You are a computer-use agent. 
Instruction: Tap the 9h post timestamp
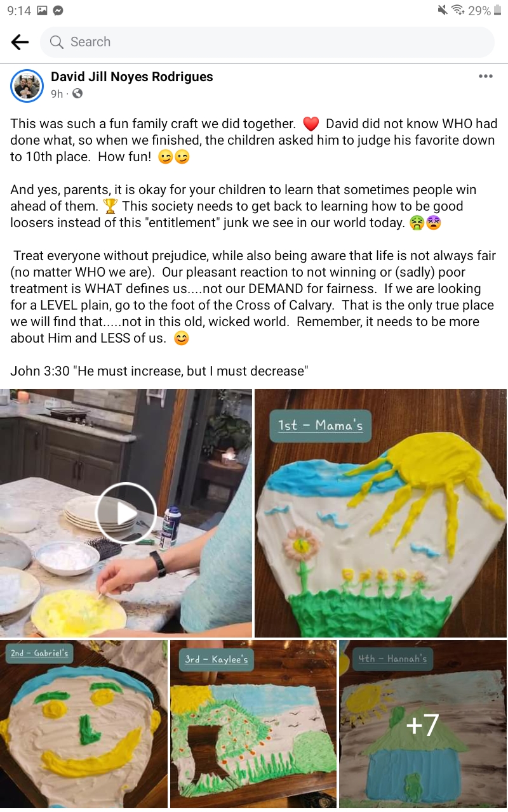[57, 94]
